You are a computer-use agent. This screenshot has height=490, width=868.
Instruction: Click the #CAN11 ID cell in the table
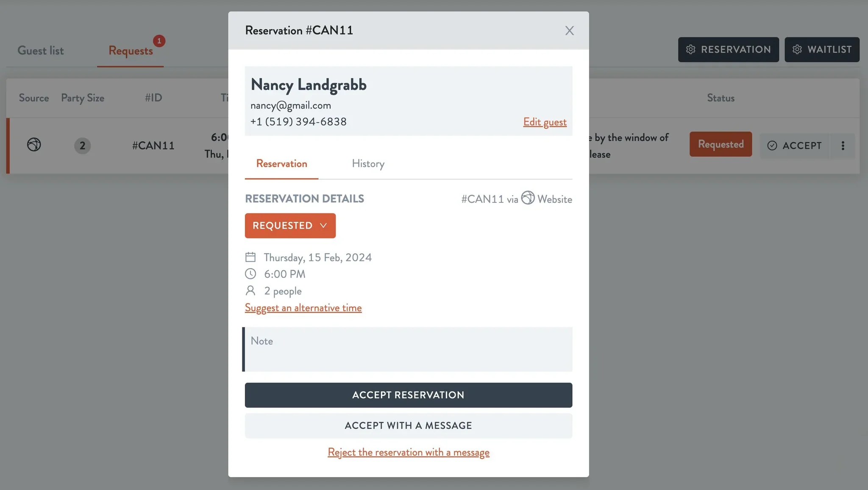click(x=153, y=146)
